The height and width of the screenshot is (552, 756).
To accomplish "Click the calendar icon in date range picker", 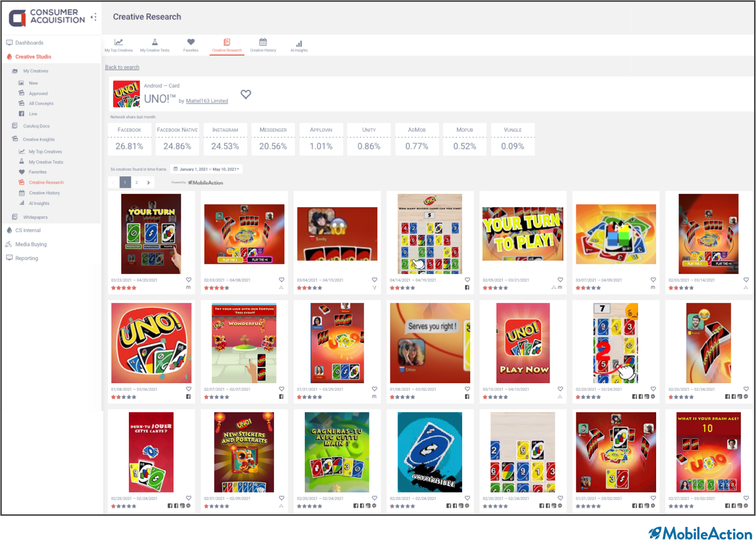I will 175,169.
